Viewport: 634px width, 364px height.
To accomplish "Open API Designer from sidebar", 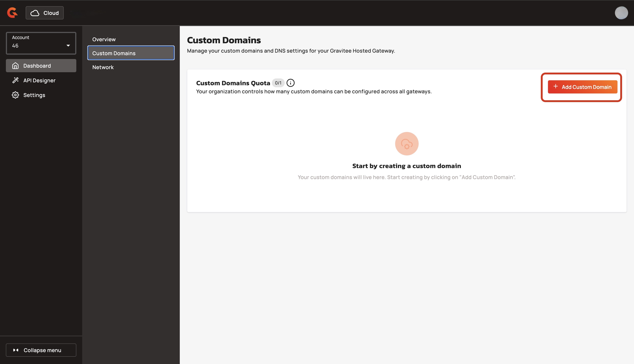I will pos(39,80).
